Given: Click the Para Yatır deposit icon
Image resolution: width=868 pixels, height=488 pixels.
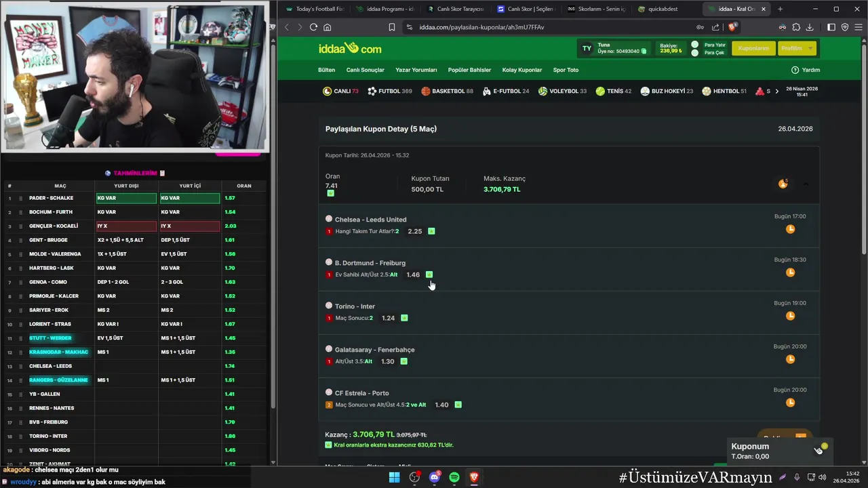Looking at the screenshot, I should pos(694,45).
